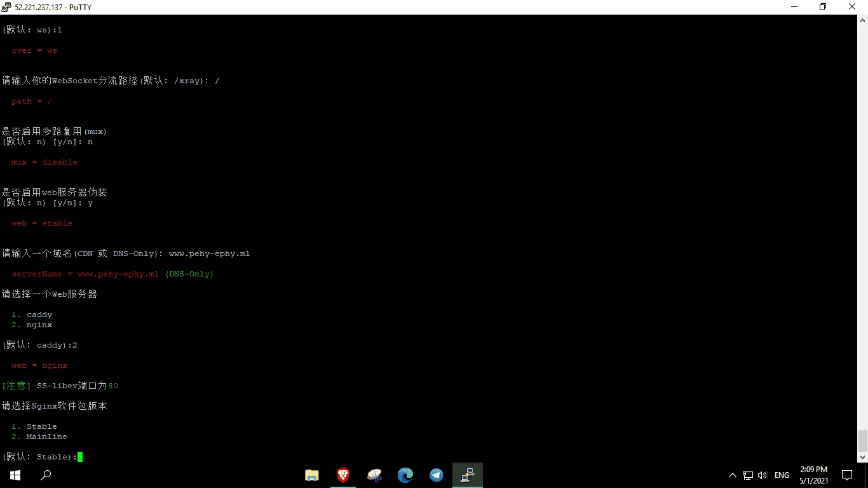Click the SS-libev port 80 notice
This screenshot has width=868, height=488.
[60, 386]
